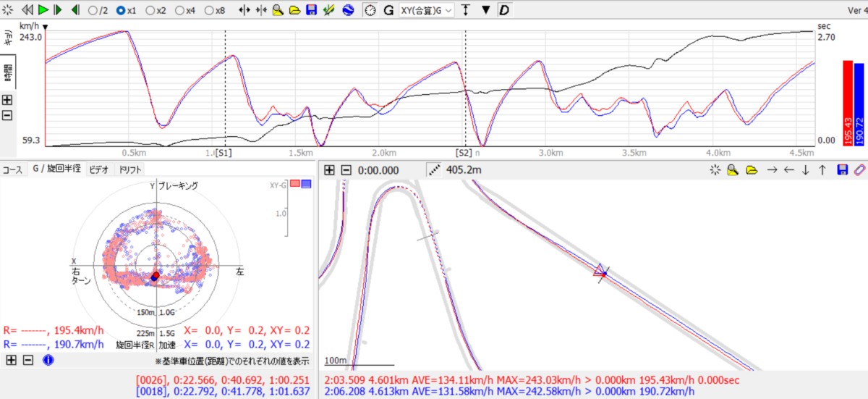Click the blue info button below G plot

pos(48,360)
